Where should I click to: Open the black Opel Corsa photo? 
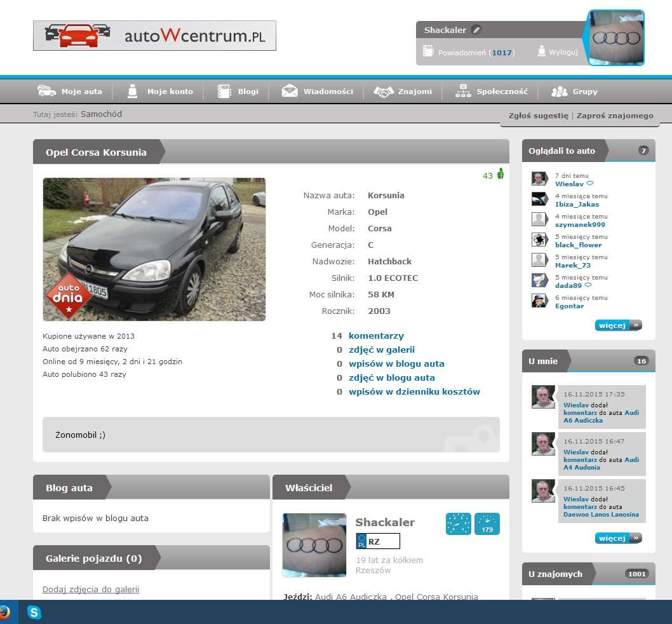[154, 249]
